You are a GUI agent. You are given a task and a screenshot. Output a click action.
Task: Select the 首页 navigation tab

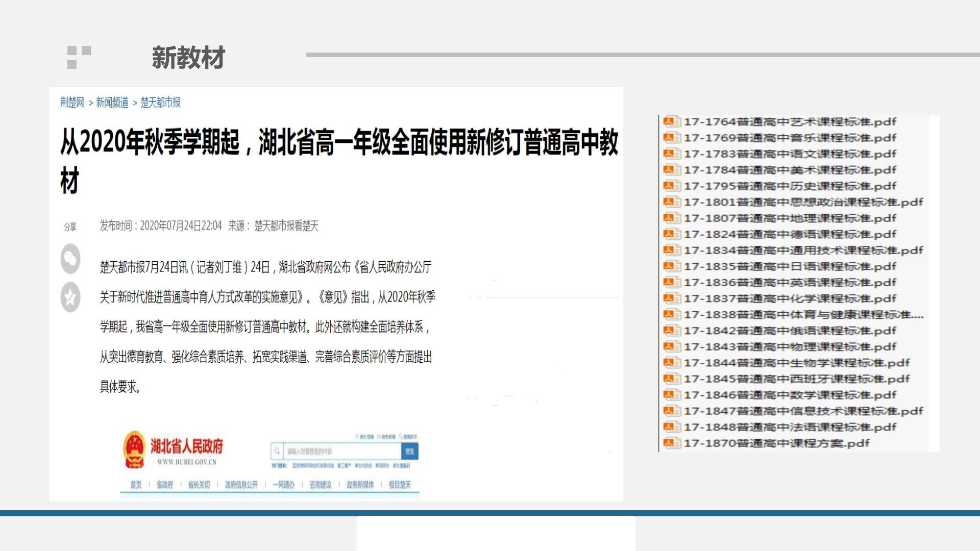pyautogui.click(x=136, y=485)
